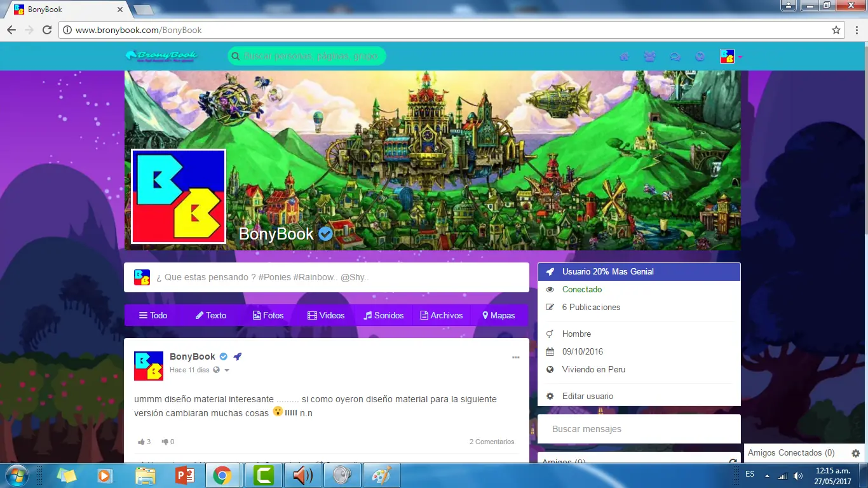The height and width of the screenshot is (488, 868).
Task: Open the chat bubbles messages icon
Action: 675,57
